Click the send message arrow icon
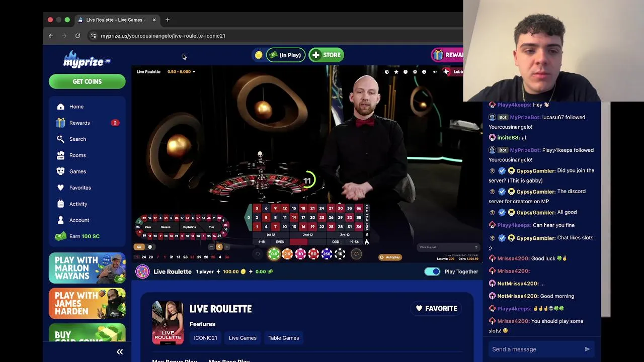The height and width of the screenshot is (362, 644). [x=587, y=349]
